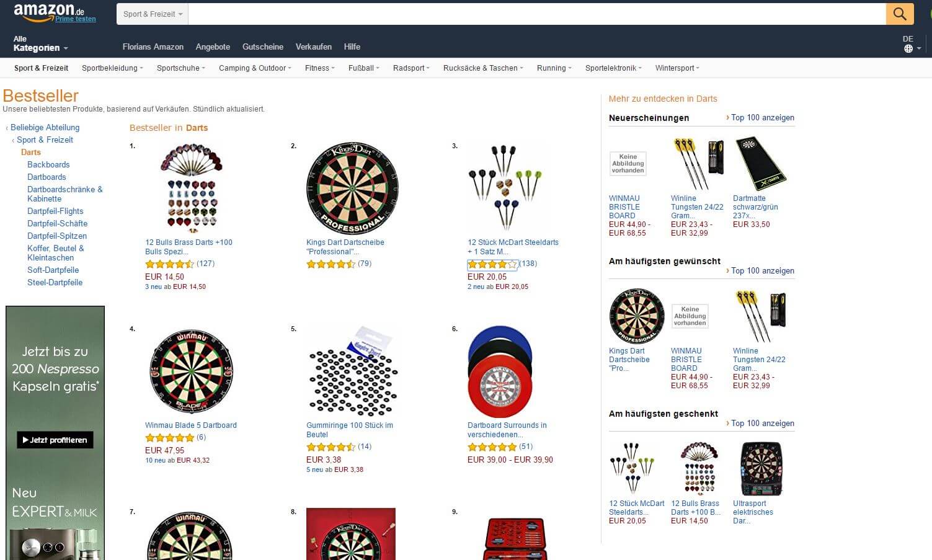Viewport: 932px width, 560px height.
Task: Select Steel-Dartpfeile in sidebar
Action: 55,282
